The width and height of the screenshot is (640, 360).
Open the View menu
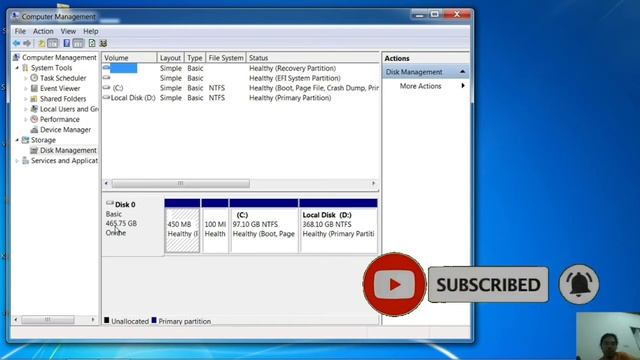pos(68,31)
